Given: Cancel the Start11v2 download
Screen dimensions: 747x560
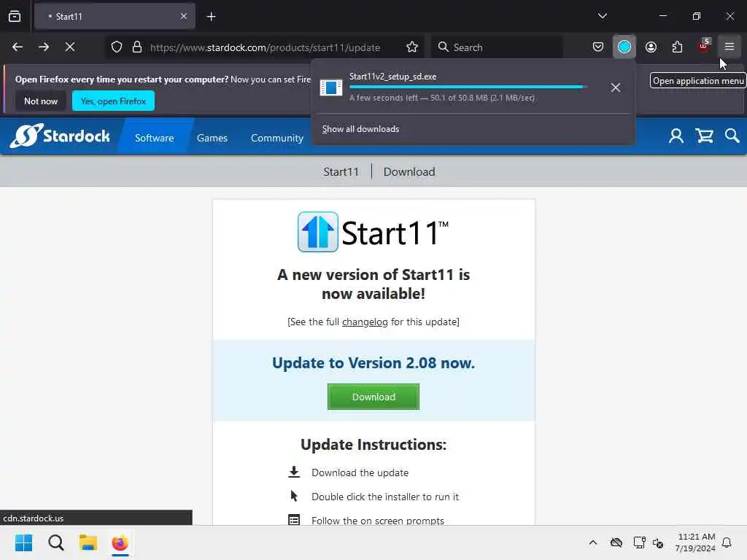Looking at the screenshot, I should [616, 87].
